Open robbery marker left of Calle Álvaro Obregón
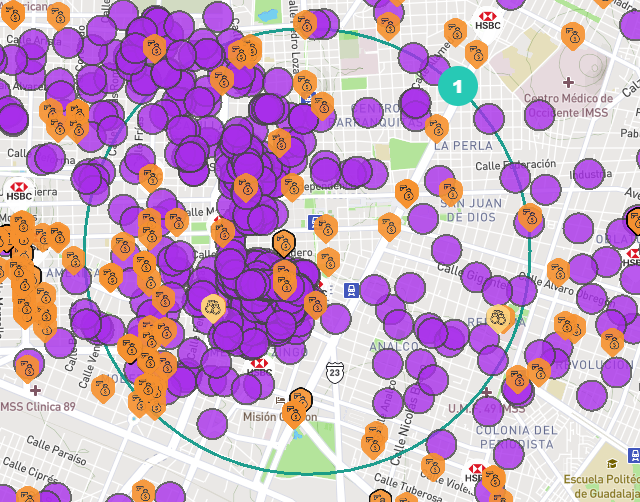This screenshot has height=502, width=640. coord(558,272)
